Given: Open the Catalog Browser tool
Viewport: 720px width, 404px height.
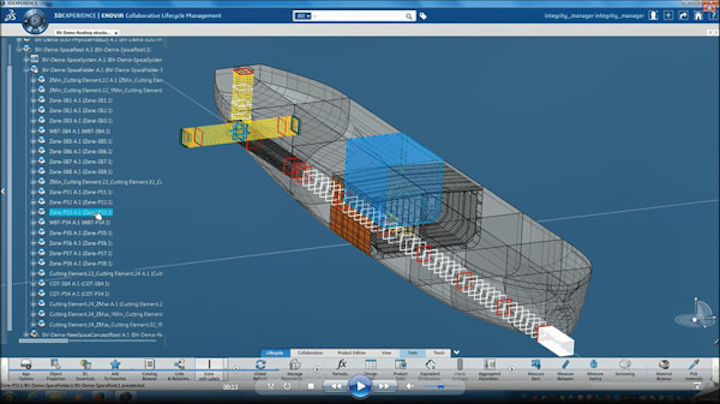Looking at the screenshot, I should [149, 369].
